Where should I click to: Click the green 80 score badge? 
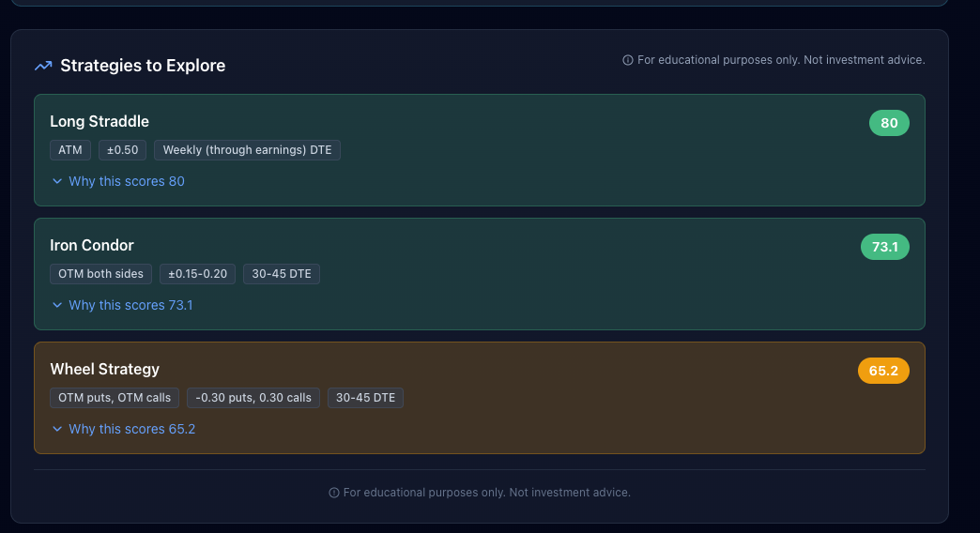[x=889, y=123]
